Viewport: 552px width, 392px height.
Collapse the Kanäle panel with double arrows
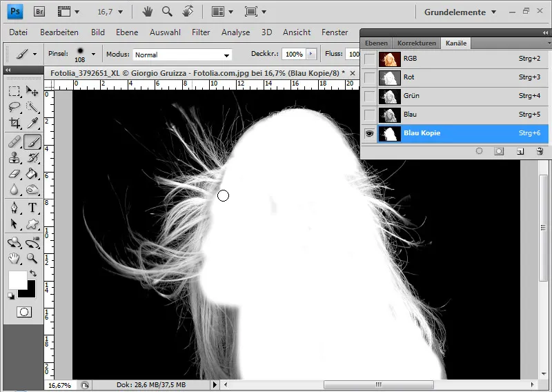tap(545, 32)
